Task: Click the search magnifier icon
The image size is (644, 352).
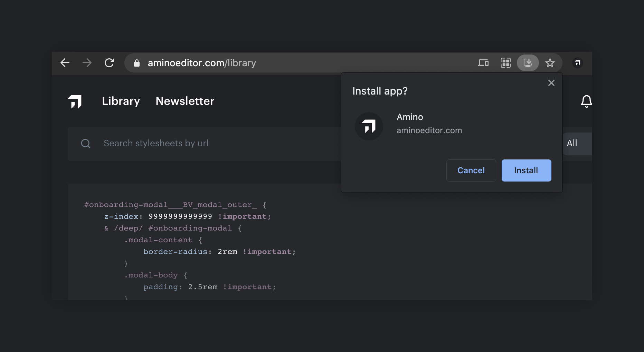Action: [86, 144]
